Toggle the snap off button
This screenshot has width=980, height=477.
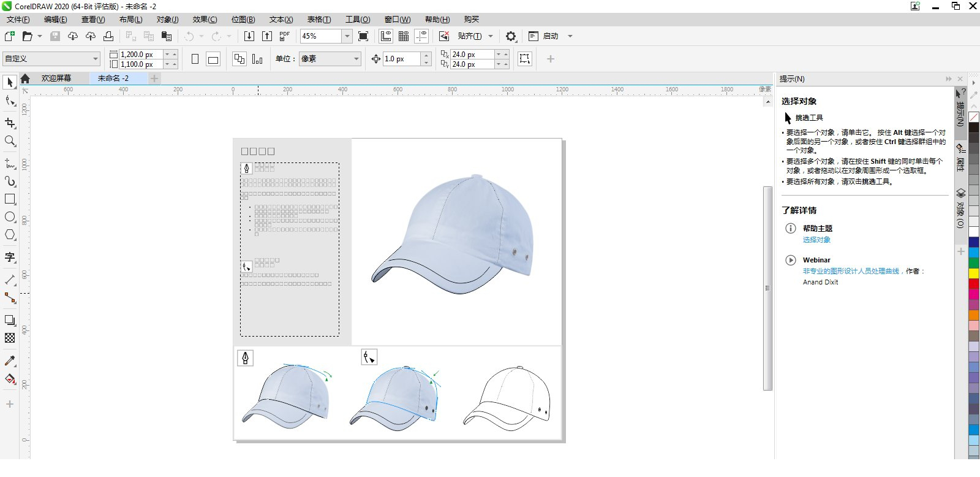444,36
